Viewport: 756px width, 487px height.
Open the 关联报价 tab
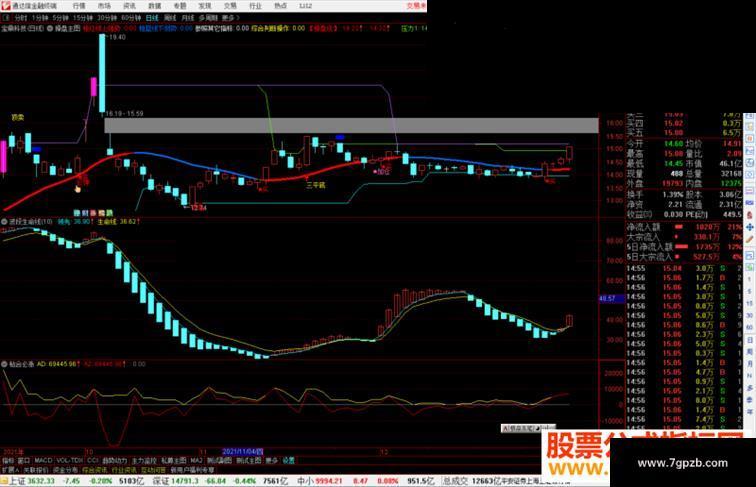coord(36,469)
